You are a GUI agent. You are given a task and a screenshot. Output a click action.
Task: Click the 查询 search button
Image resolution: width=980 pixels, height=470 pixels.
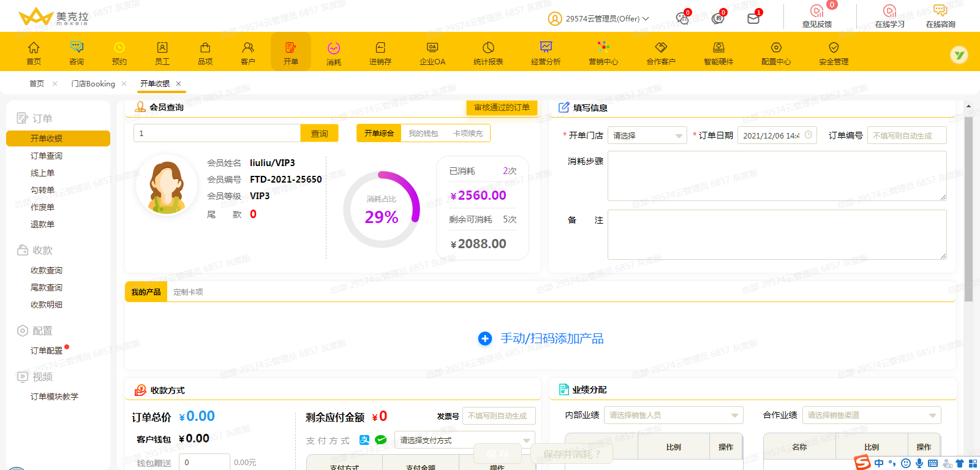point(319,133)
